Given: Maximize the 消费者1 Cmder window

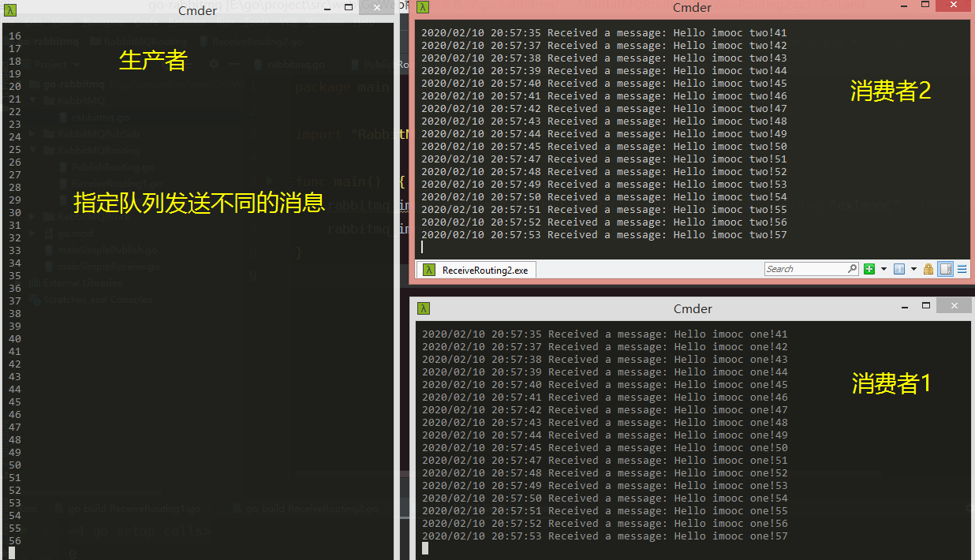Looking at the screenshot, I should (926, 306).
